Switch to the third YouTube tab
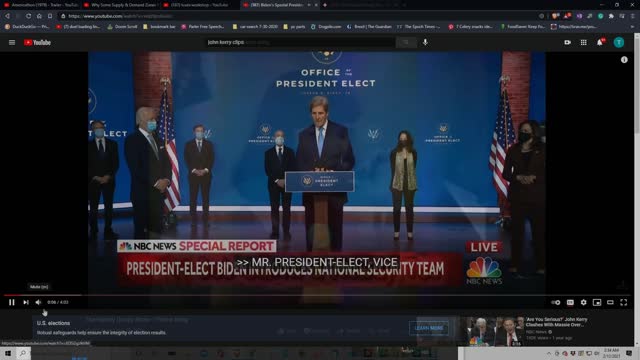Viewport: 640px width, 360px height. click(x=200, y=5)
